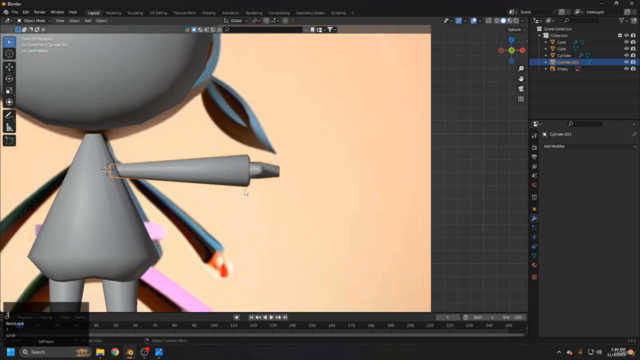Open the Object Mode dropdown
Screen dimensions: 640x360
[x=34, y=21]
